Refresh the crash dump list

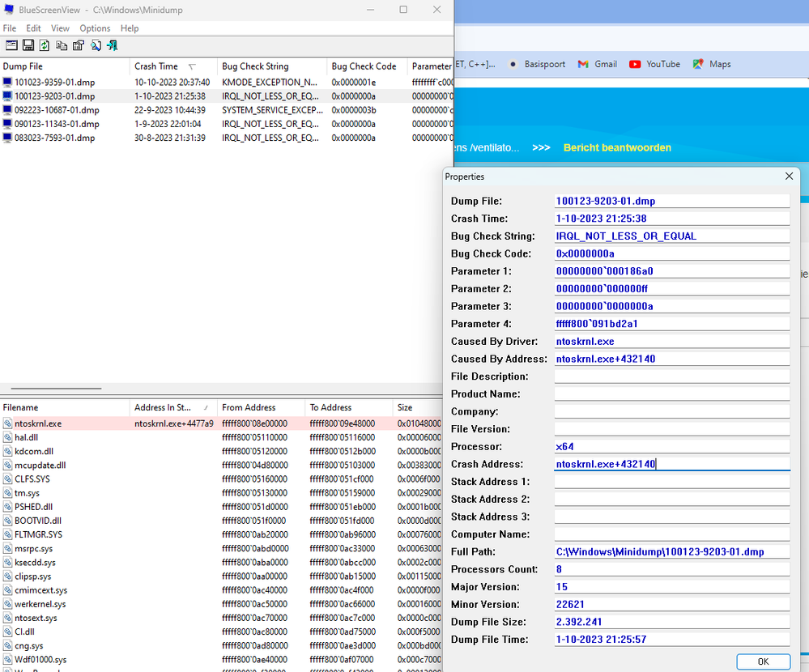45,45
